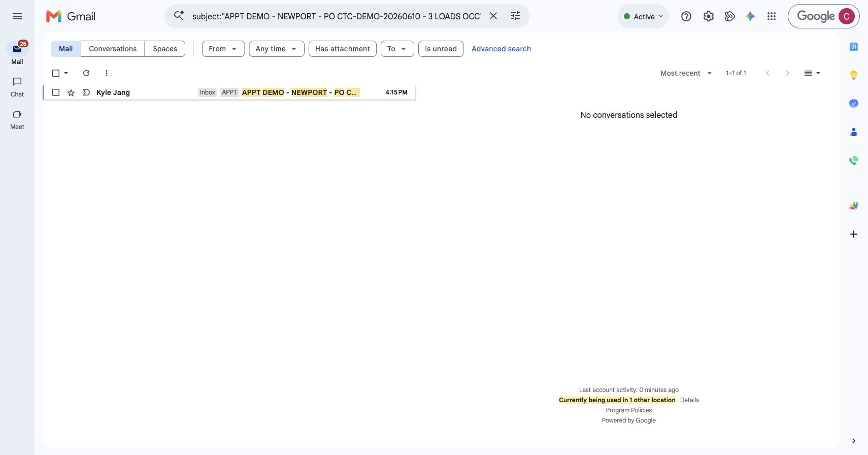Open the To filter dropdown
Image resolution: width=868 pixels, height=455 pixels.
point(397,49)
